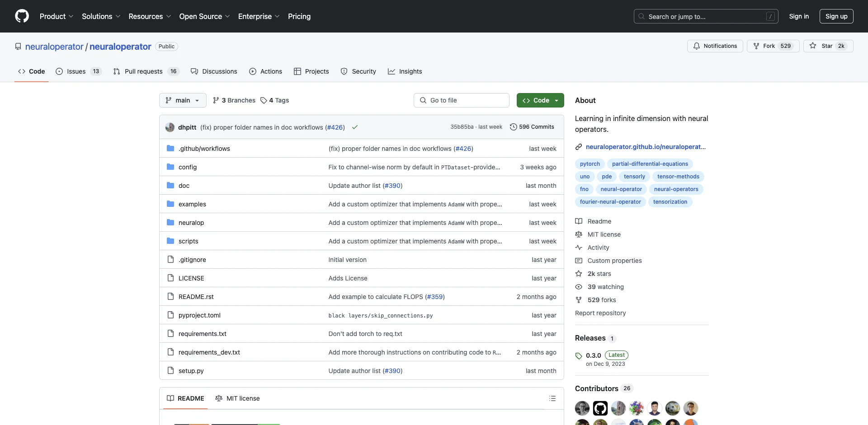Open the Projects tab

(x=311, y=71)
